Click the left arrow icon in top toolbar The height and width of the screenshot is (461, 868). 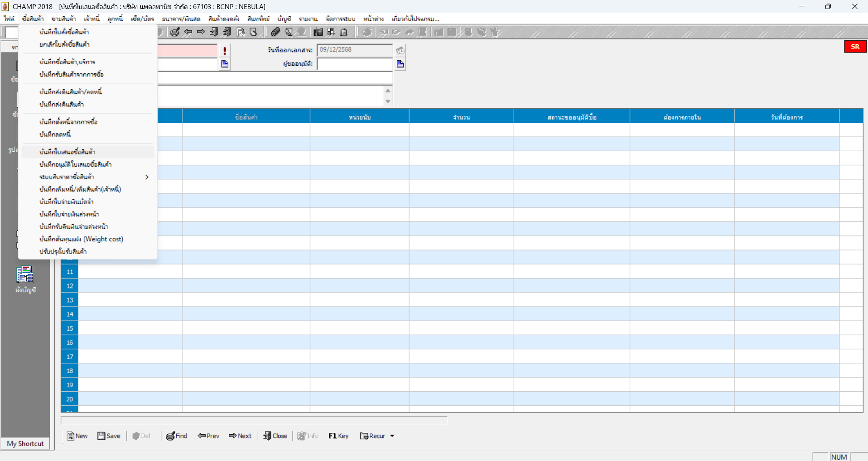(x=188, y=32)
